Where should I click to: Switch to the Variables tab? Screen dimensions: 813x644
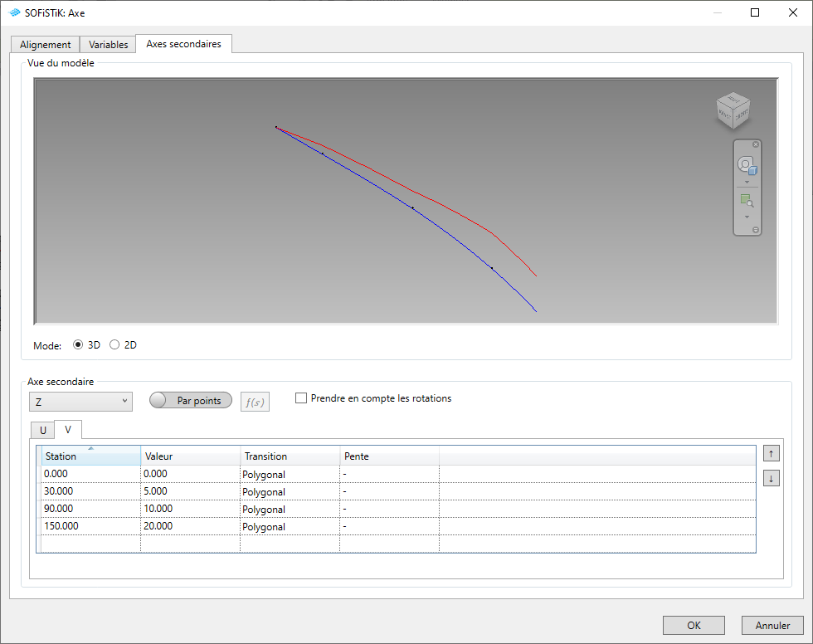(x=109, y=45)
